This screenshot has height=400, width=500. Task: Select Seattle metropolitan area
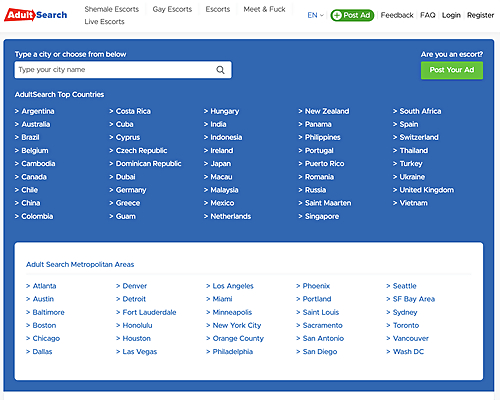[x=404, y=286]
